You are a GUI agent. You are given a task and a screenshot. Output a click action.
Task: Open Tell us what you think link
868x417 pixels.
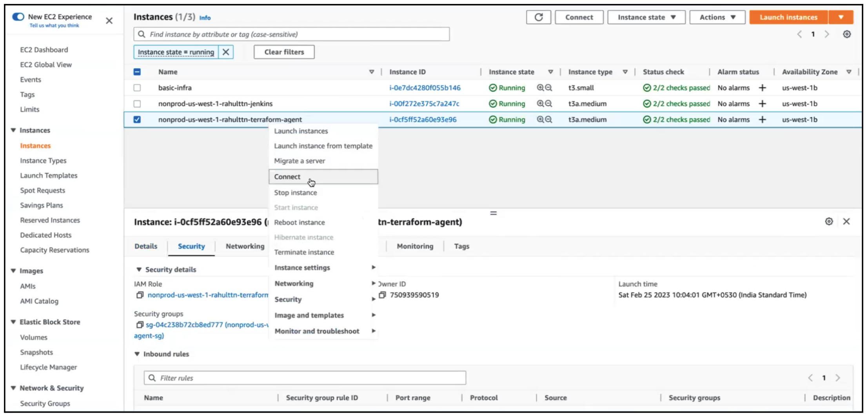tap(54, 25)
